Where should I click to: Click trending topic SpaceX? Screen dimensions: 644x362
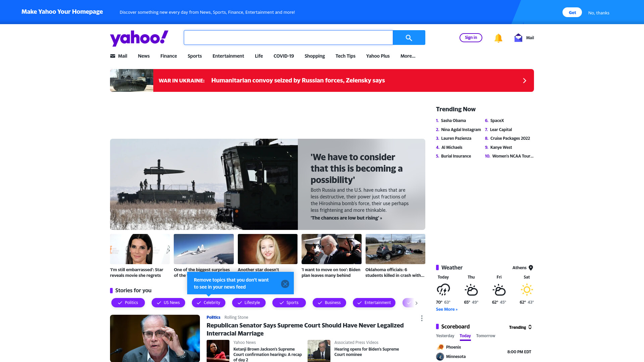tap(497, 121)
